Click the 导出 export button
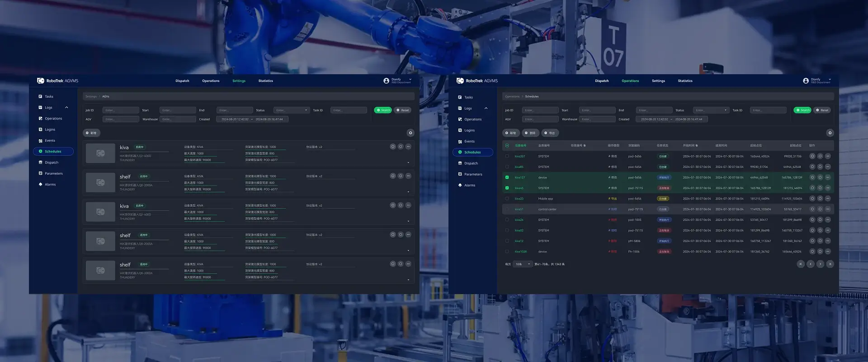This screenshot has width=868, height=362. click(x=549, y=133)
